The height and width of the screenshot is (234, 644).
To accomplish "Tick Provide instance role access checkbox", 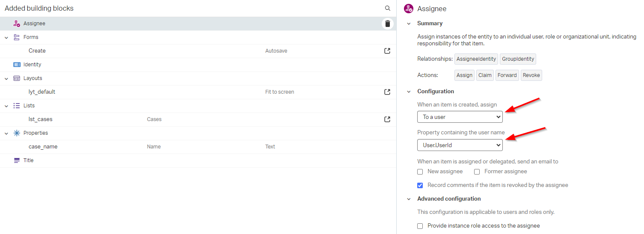I will pyautogui.click(x=420, y=226).
